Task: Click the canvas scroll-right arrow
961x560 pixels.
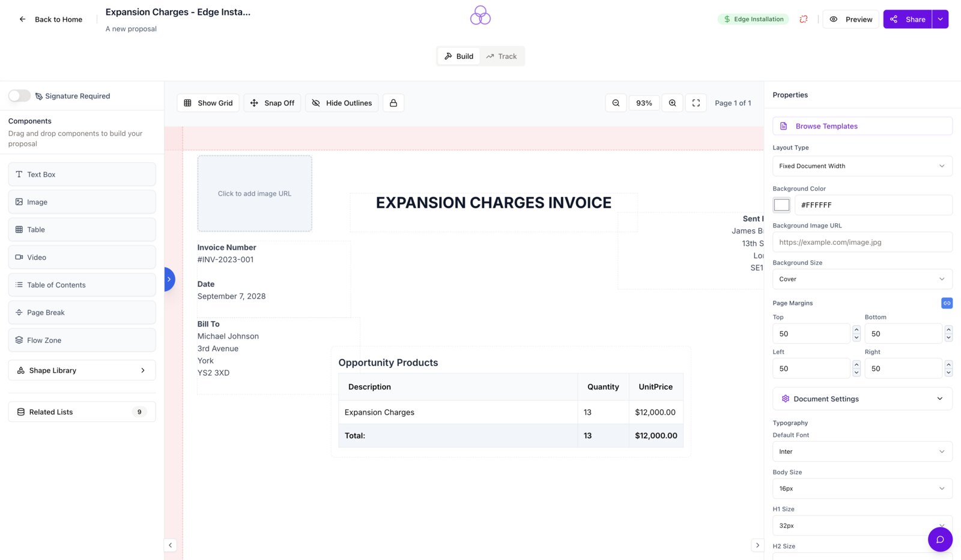Action: (x=757, y=545)
